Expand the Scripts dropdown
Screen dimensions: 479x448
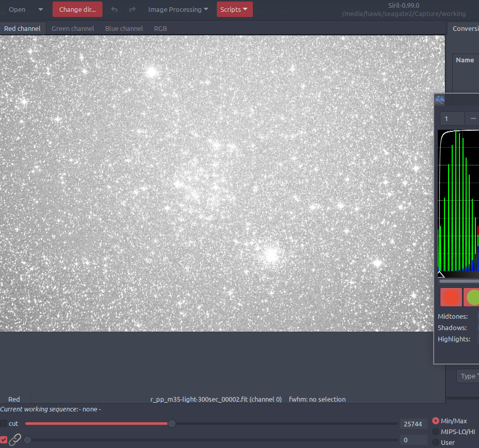[x=234, y=9]
